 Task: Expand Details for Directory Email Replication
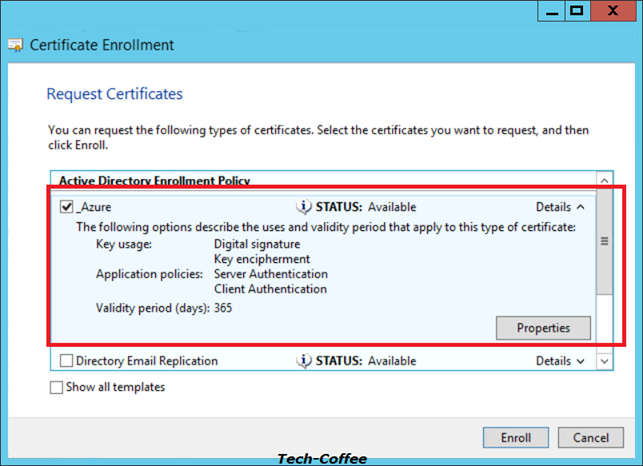(560, 361)
